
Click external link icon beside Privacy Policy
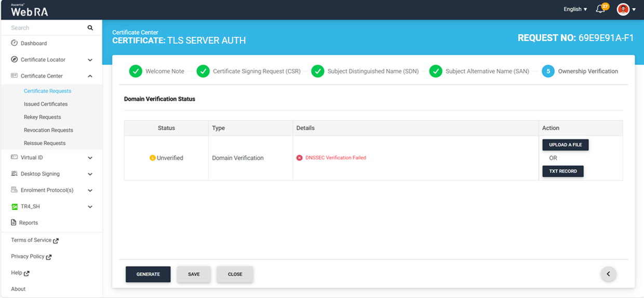coord(49,257)
